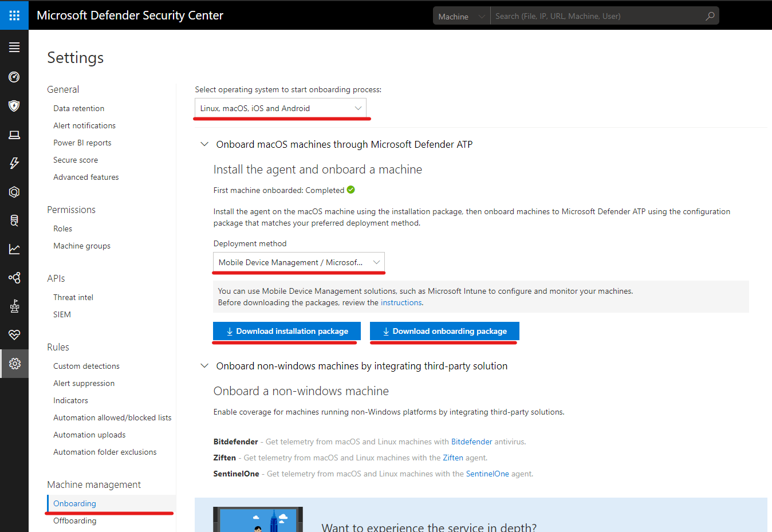The image size is (772, 532).
Task: Collapse the Onboard macOS machines section
Action: tap(204, 144)
